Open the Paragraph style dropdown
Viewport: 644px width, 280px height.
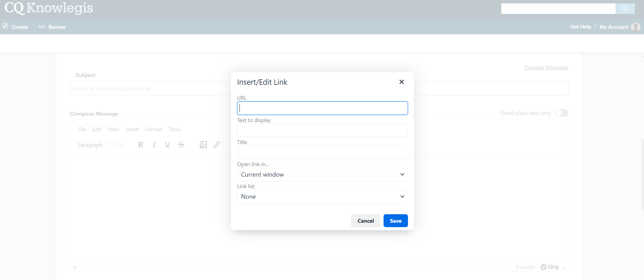pyautogui.click(x=100, y=145)
